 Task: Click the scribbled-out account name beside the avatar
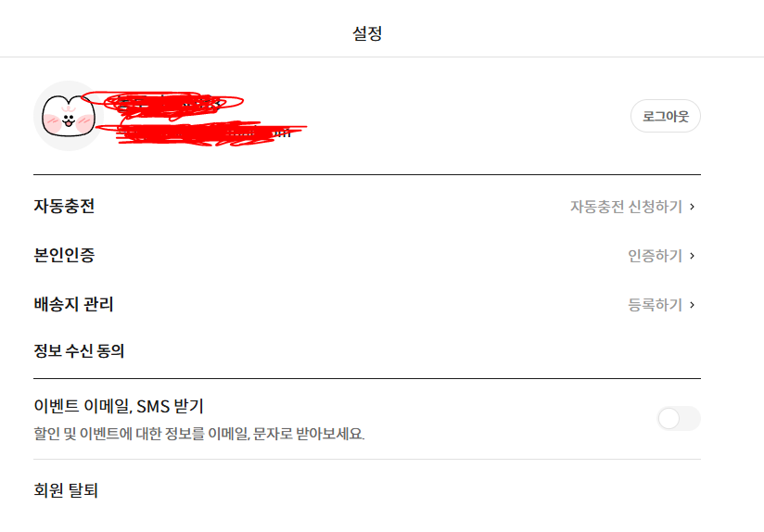coord(163,104)
